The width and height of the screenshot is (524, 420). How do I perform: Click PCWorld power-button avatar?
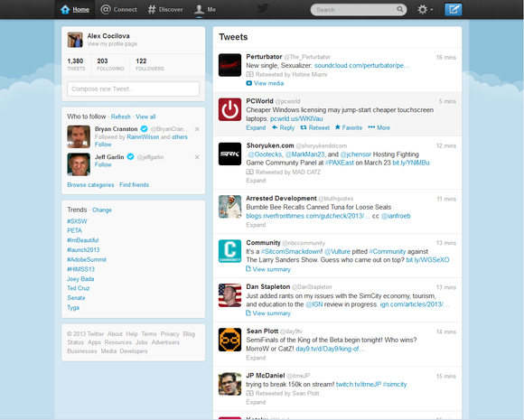click(x=229, y=109)
